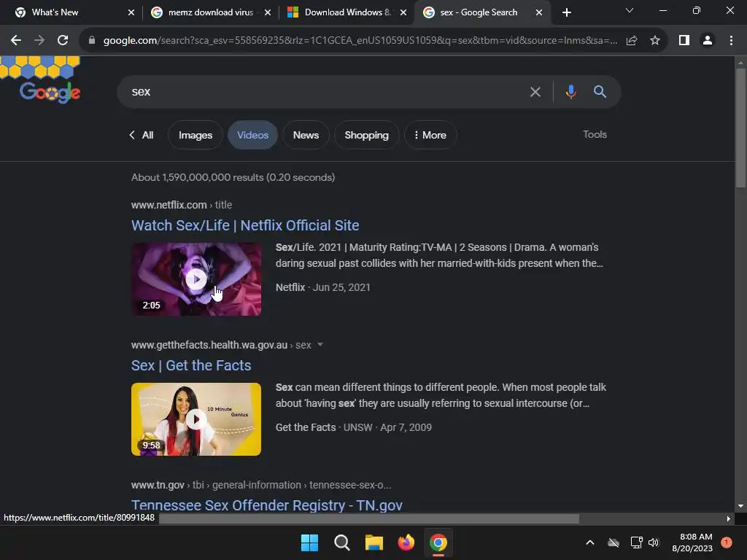Click the scrollbar down arrow
747x560 pixels.
tap(741, 506)
